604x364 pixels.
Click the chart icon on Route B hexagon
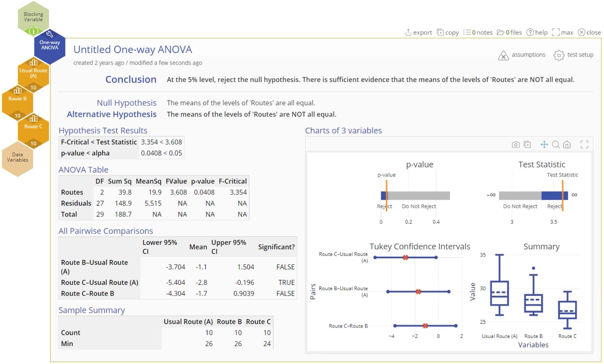pos(18,90)
